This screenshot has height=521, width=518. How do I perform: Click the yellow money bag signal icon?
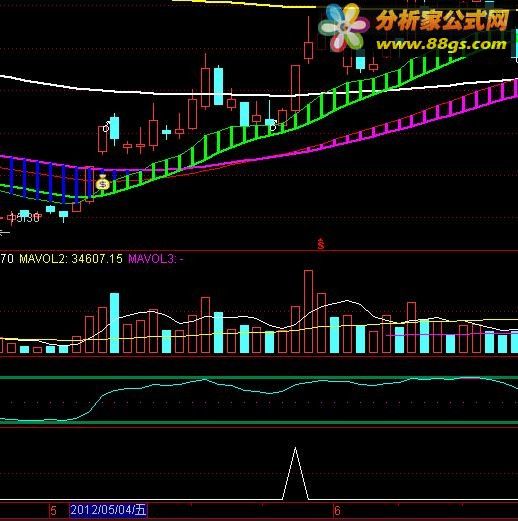point(103,183)
